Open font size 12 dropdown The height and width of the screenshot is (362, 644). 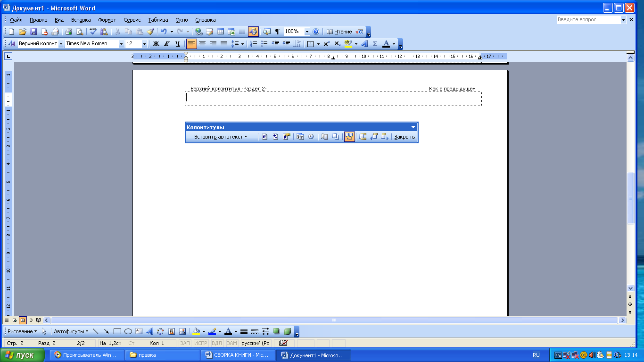144,44
